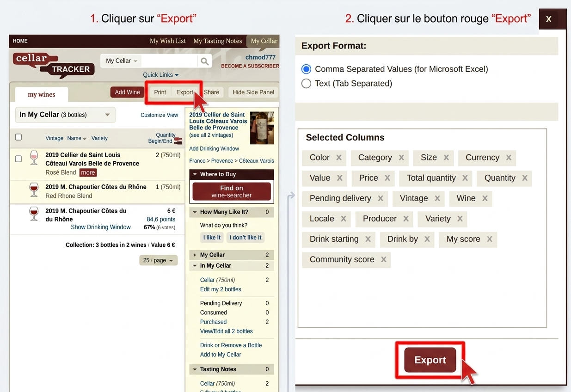Switch to the my wines tab
The width and height of the screenshot is (571, 392).
pyautogui.click(x=41, y=94)
